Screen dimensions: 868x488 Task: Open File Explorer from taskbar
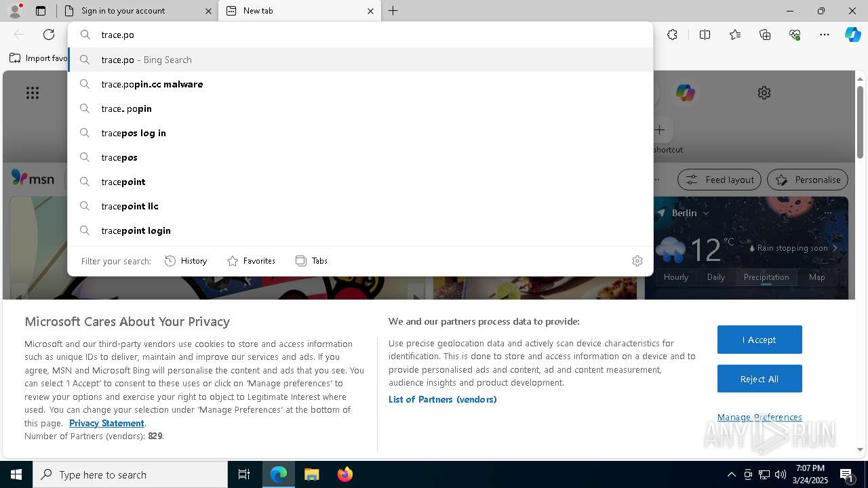tap(311, 474)
